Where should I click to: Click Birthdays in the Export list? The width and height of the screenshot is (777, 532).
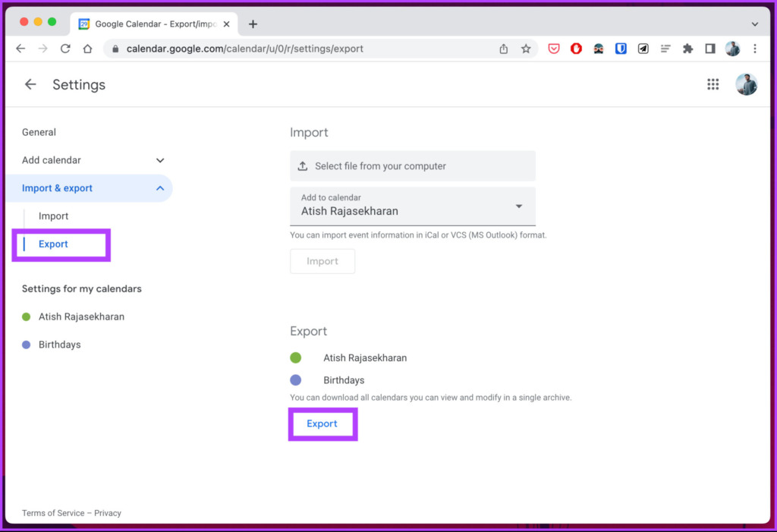pos(344,380)
